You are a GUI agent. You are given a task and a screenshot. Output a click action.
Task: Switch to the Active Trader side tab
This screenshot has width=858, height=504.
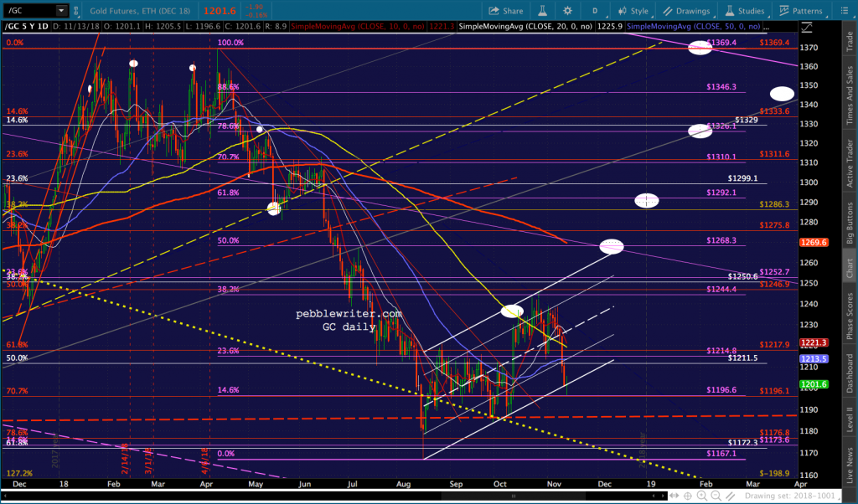[x=850, y=163]
